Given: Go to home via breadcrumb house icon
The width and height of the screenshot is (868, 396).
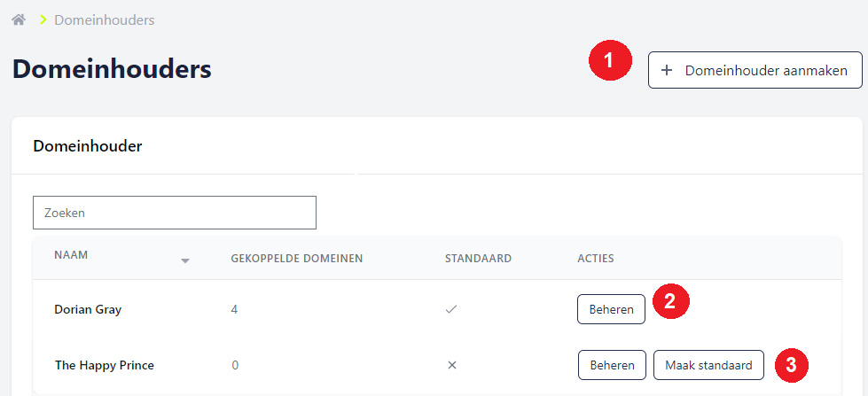Looking at the screenshot, I should pos(19,19).
